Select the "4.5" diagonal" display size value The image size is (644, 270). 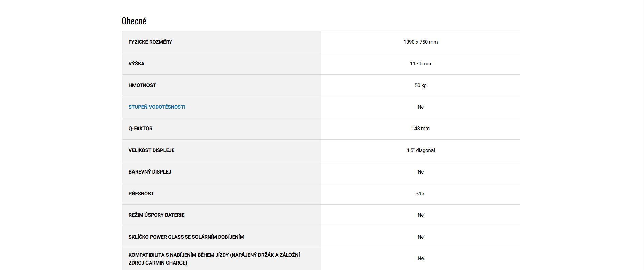tap(420, 150)
